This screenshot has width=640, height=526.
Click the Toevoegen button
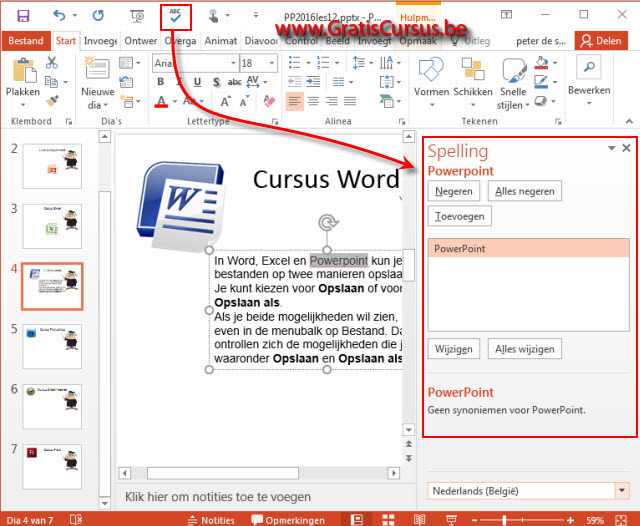(x=460, y=216)
